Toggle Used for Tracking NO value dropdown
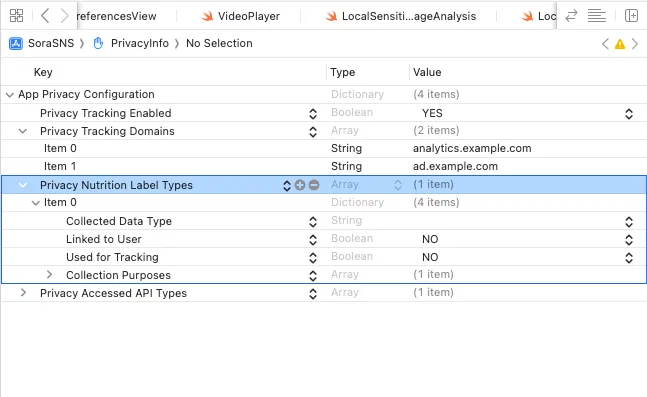This screenshot has width=647, height=397. (629, 258)
